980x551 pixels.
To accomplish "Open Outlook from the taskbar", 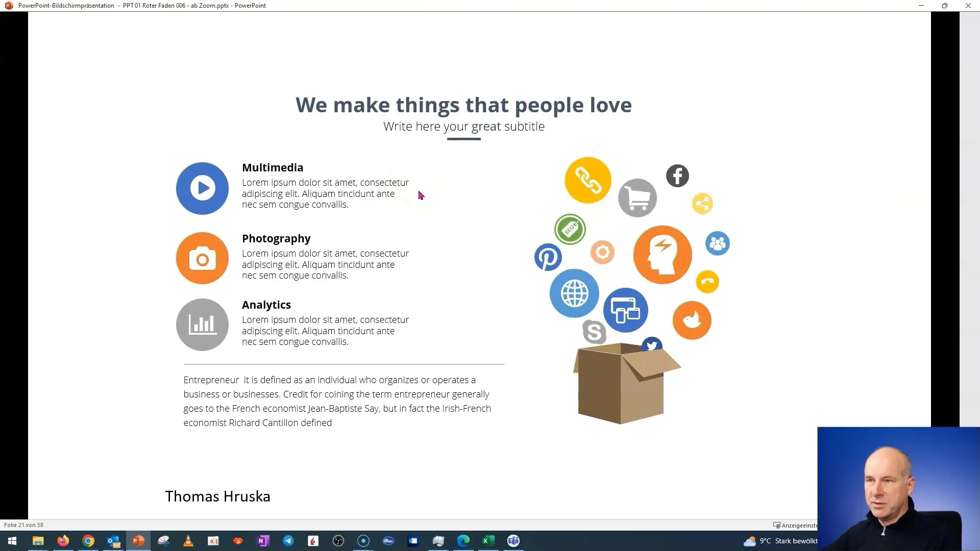I will pos(113,541).
